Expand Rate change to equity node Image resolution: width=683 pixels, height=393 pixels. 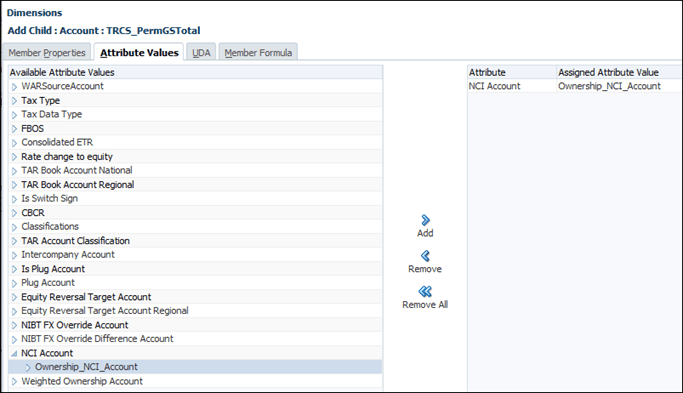(x=14, y=157)
